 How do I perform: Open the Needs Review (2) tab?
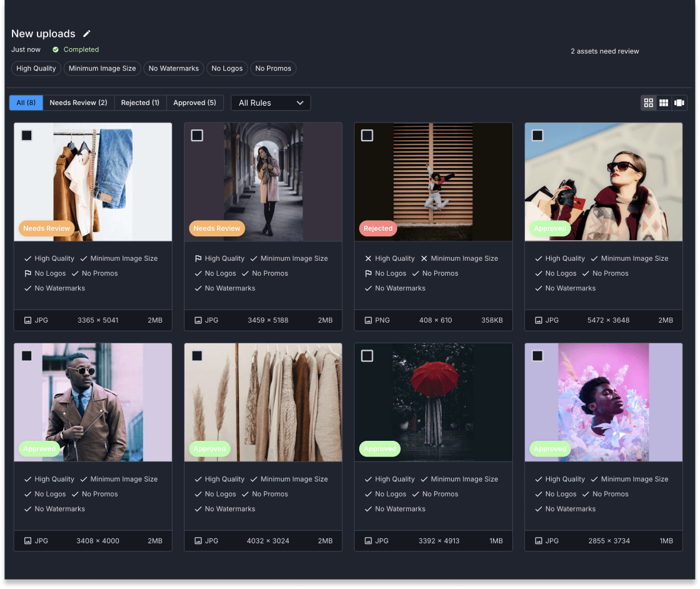pos(78,103)
